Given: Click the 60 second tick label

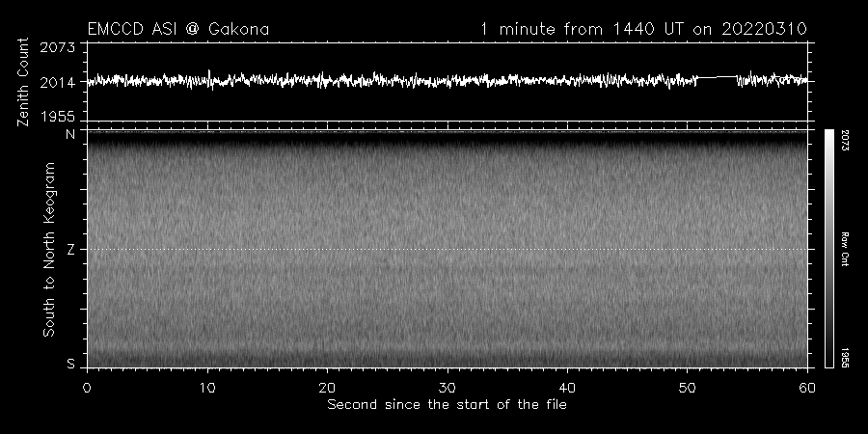Looking at the screenshot, I should [807, 388].
